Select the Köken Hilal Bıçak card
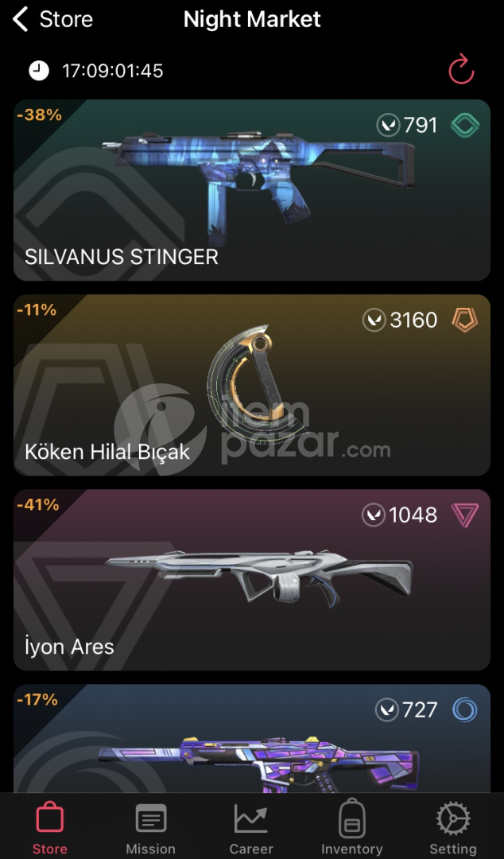The height and width of the screenshot is (859, 504). click(252, 385)
